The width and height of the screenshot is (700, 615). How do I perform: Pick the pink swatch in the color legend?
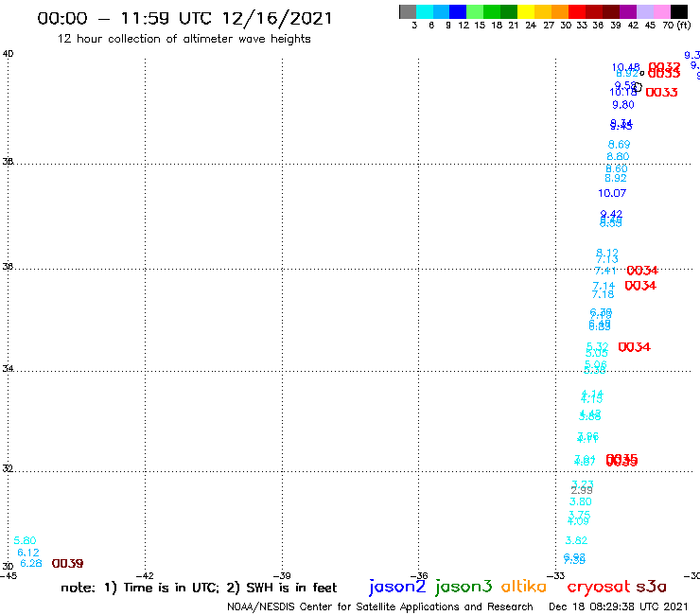pyautogui.click(x=662, y=11)
